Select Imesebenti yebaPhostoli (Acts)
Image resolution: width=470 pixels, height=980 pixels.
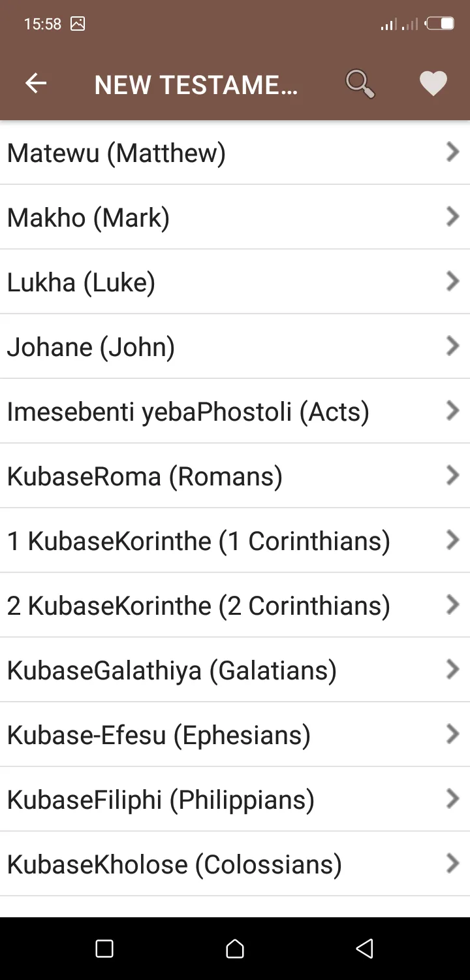(235, 411)
